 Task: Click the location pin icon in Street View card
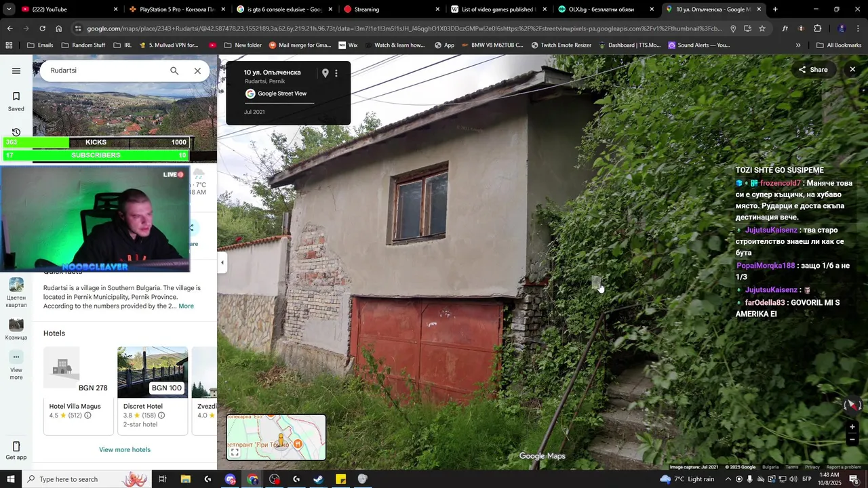[x=325, y=73]
